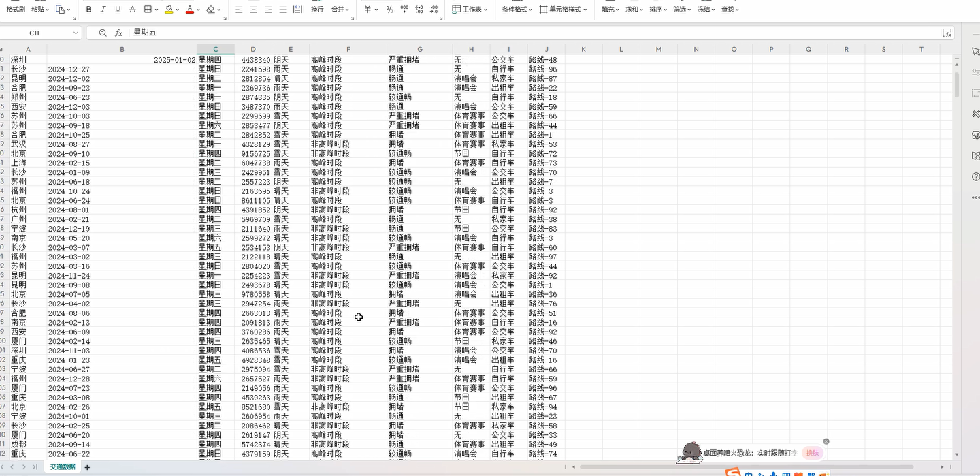
Task: Click the cell containing 8611105
Action: 253,201
